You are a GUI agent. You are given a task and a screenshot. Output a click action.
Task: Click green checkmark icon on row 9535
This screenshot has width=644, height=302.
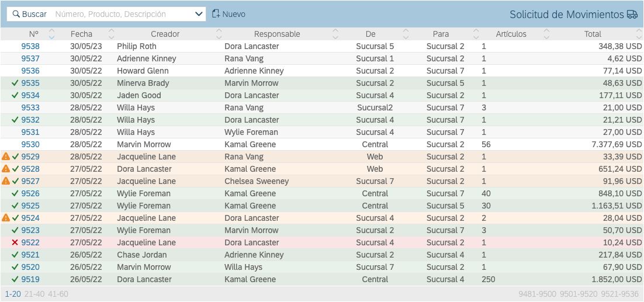(x=15, y=83)
